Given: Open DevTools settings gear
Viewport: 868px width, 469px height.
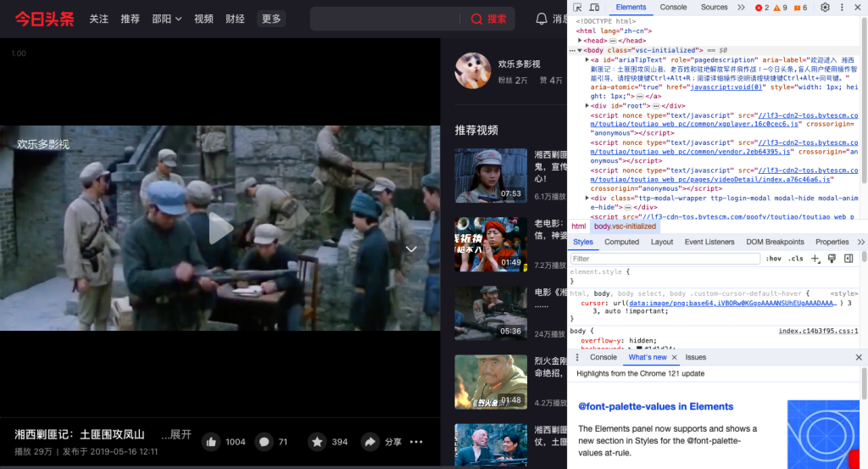Looking at the screenshot, I should 825,7.
